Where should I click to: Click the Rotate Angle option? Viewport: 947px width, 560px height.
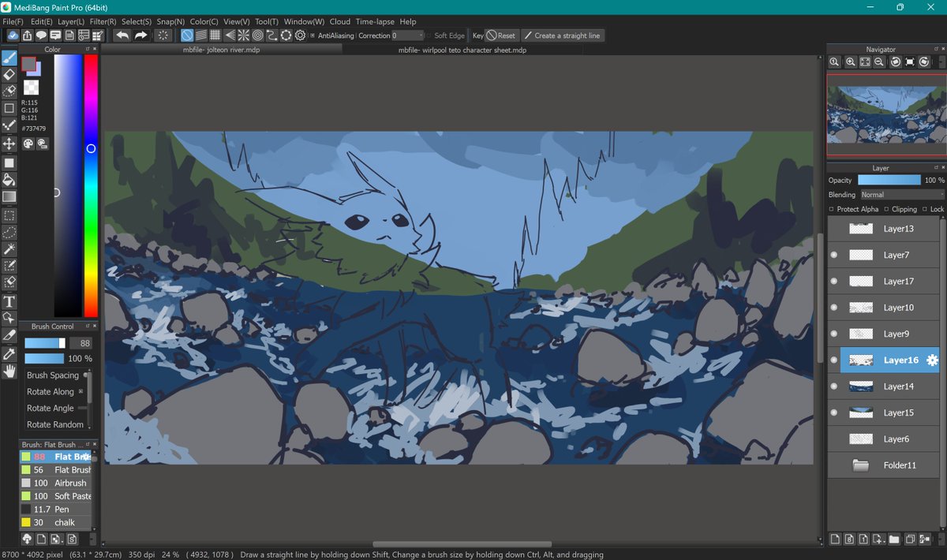(51, 408)
